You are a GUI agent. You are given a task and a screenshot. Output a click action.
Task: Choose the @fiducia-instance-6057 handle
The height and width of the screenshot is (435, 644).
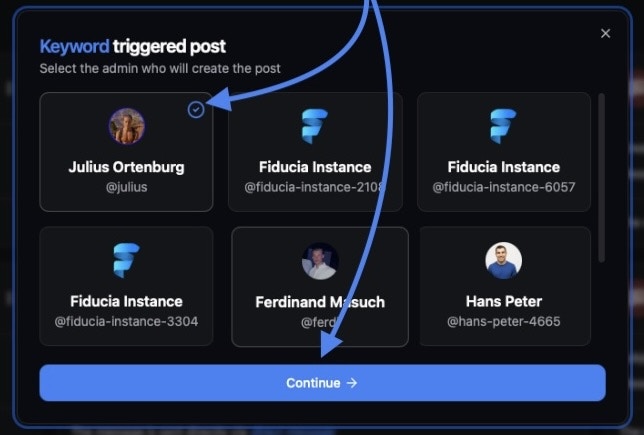point(504,187)
